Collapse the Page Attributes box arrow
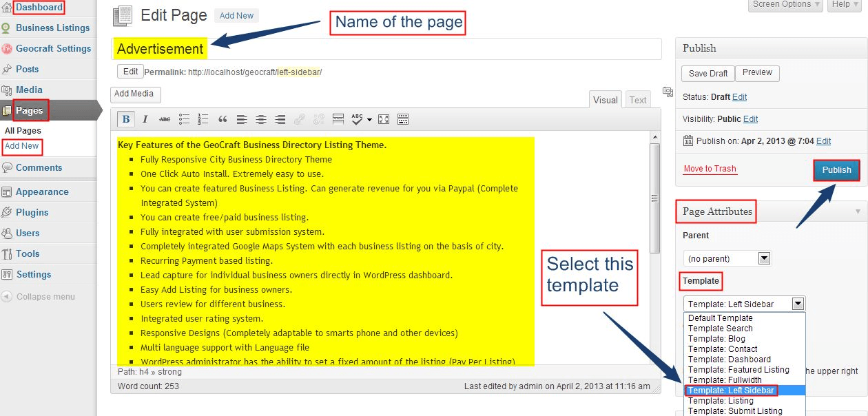 [x=858, y=211]
